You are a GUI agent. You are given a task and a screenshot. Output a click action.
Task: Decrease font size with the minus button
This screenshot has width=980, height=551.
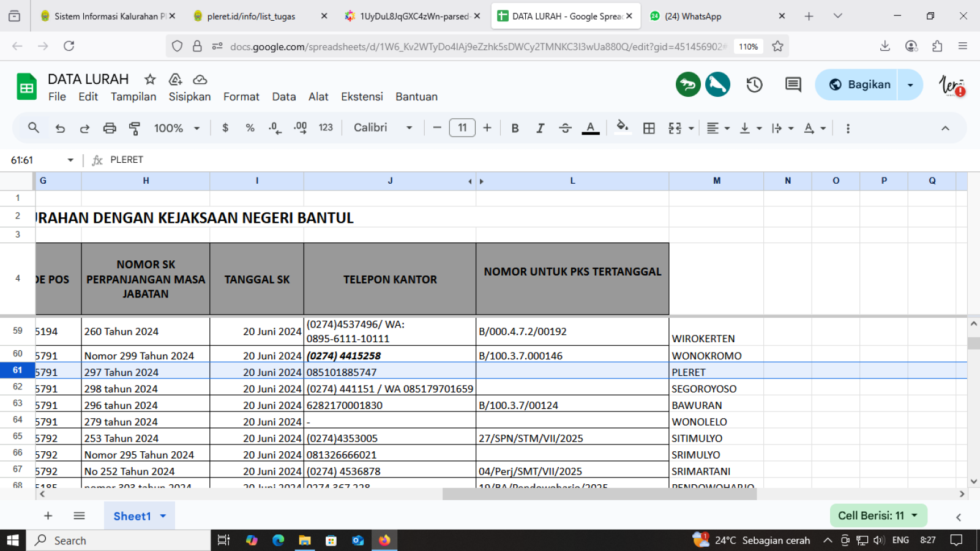coord(437,128)
